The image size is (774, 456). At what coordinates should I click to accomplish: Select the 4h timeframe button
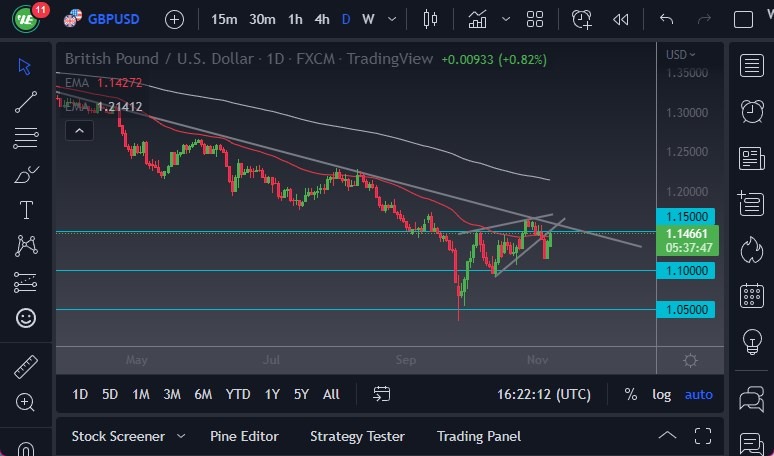[x=322, y=19]
